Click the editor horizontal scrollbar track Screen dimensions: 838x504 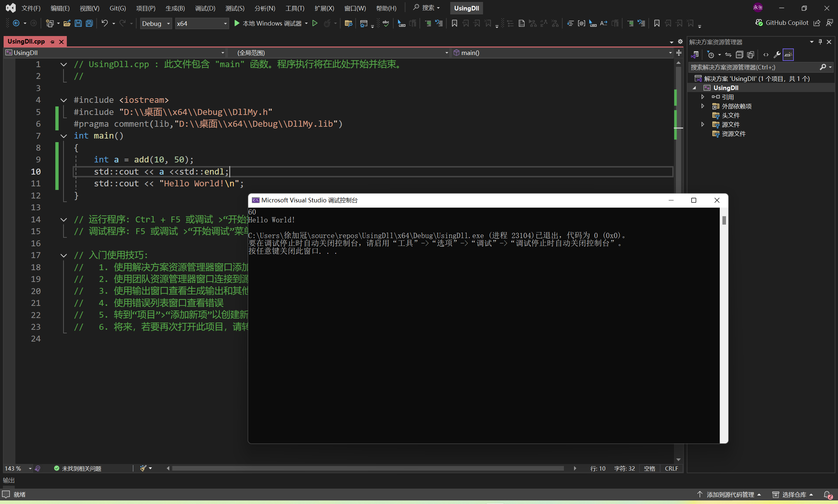click(x=368, y=468)
